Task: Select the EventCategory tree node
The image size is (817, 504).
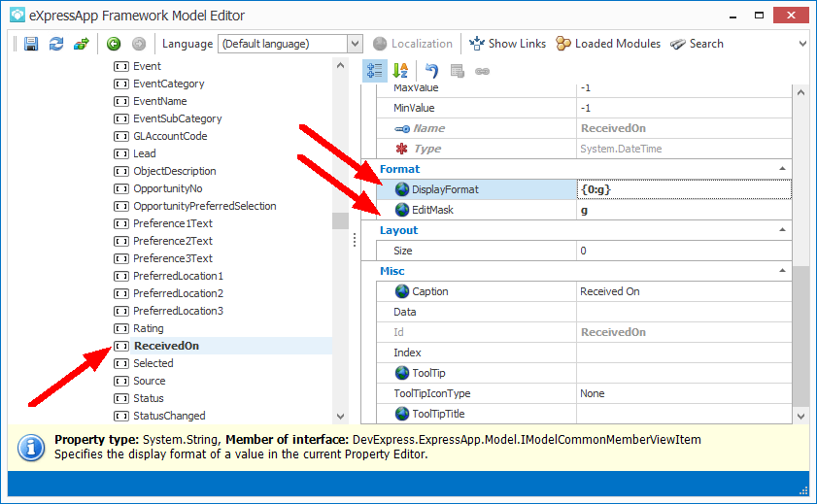Action: pos(169,84)
